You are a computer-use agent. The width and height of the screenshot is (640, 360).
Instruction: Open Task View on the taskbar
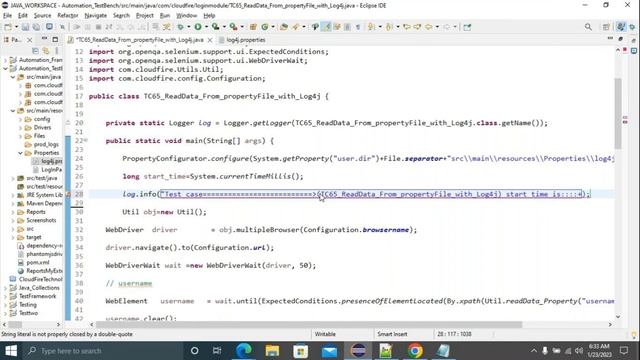(x=216, y=351)
